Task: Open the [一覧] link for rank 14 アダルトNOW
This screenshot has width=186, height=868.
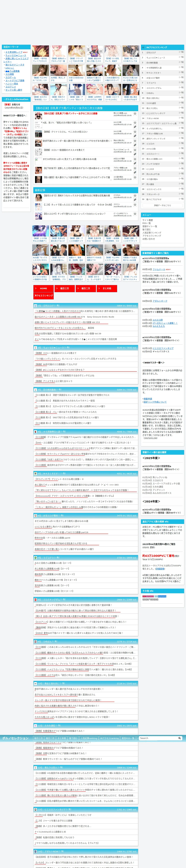Action: (181, 118)
